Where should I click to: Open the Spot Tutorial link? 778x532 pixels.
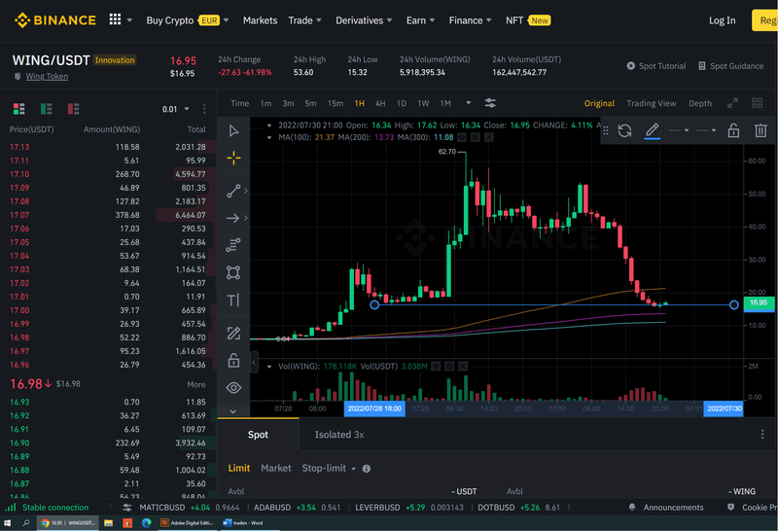coord(655,66)
